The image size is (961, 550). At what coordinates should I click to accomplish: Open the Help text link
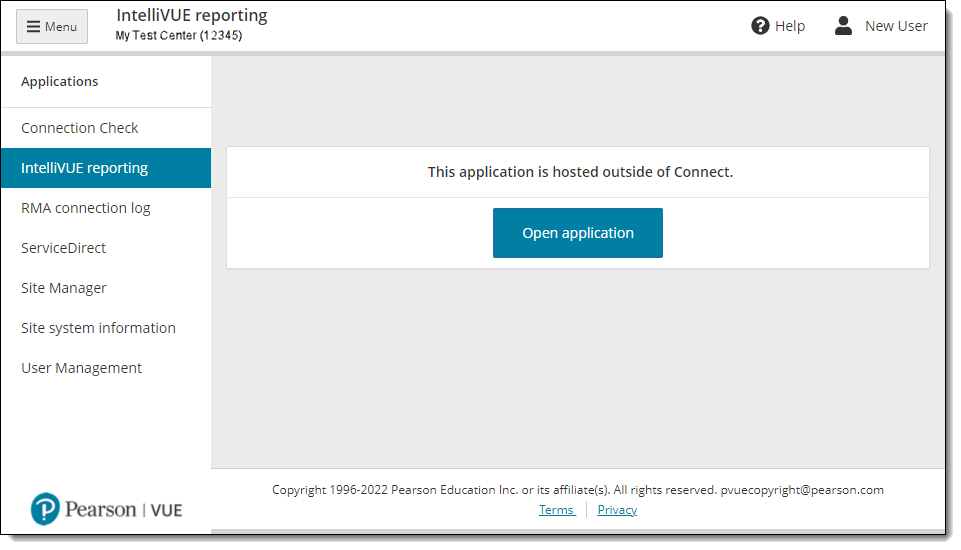click(x=790, y=26)
